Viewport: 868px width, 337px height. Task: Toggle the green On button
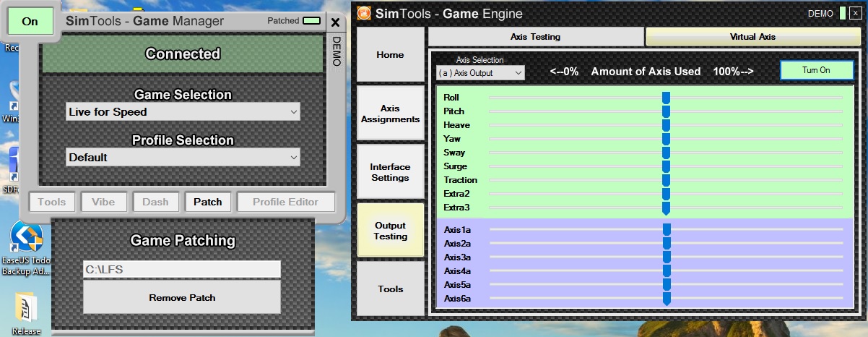tap(30, 22)
